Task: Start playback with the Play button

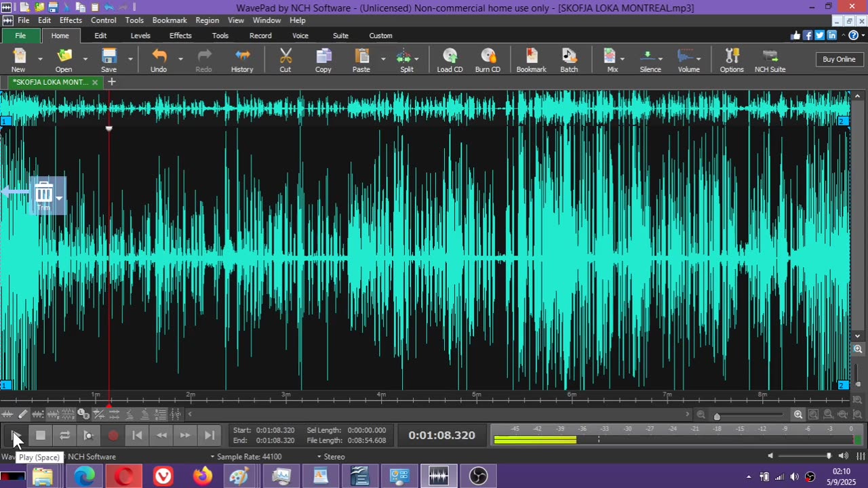Action: [16, 435]
